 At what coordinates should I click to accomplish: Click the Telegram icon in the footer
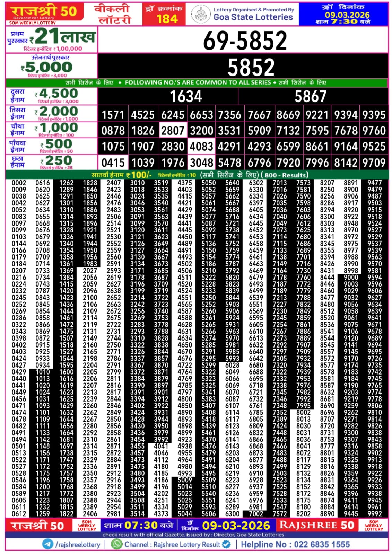point(47,544)
